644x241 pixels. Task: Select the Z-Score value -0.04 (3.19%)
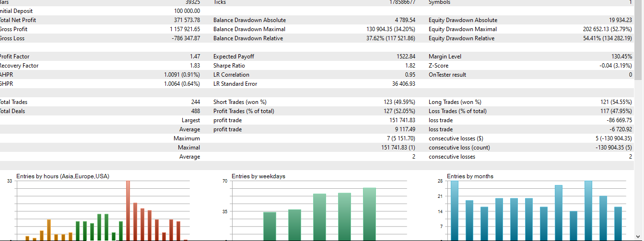point(616,66)
